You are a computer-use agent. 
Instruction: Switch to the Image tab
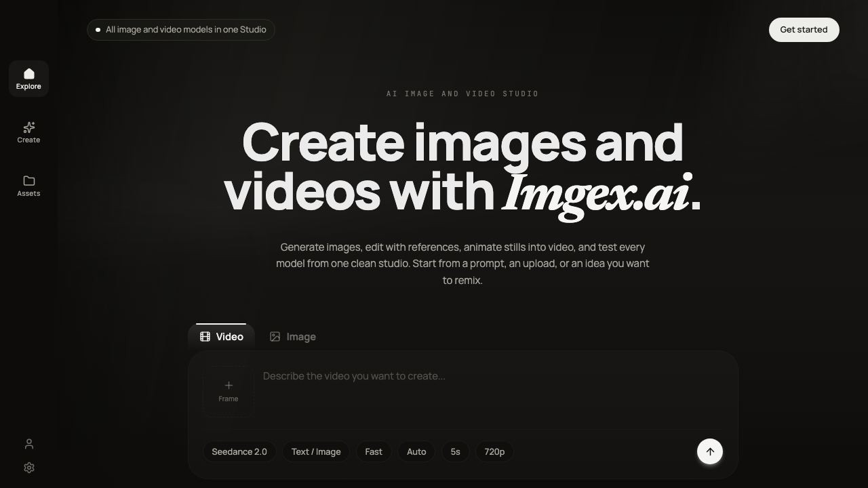(293, 336)
